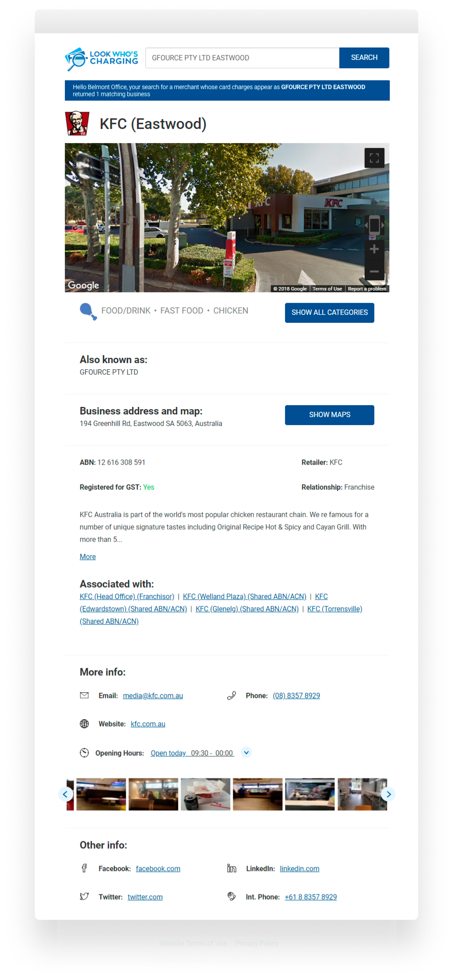
Task: Open the facebook.com link
Action: point(158,868)
